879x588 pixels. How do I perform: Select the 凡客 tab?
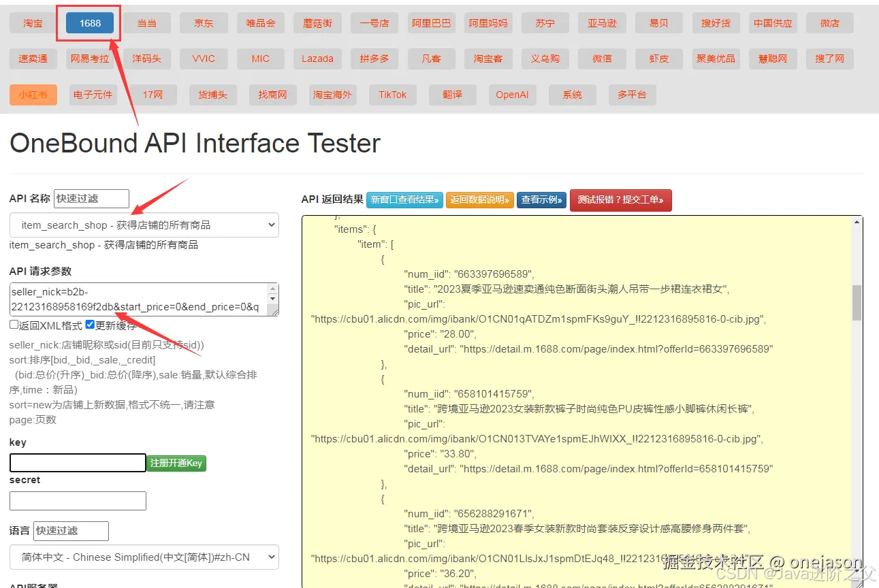pos(431,59)
